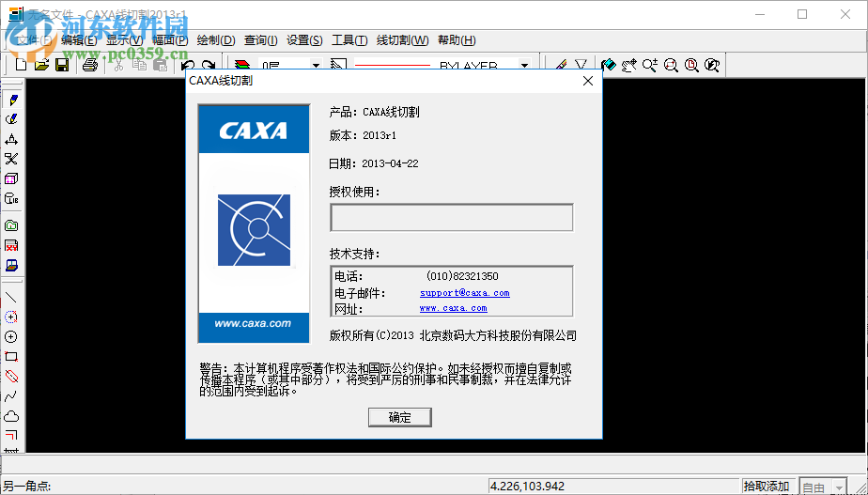Open the 文件(F) menu
868x495 pixels.
(x=34, y=40)
